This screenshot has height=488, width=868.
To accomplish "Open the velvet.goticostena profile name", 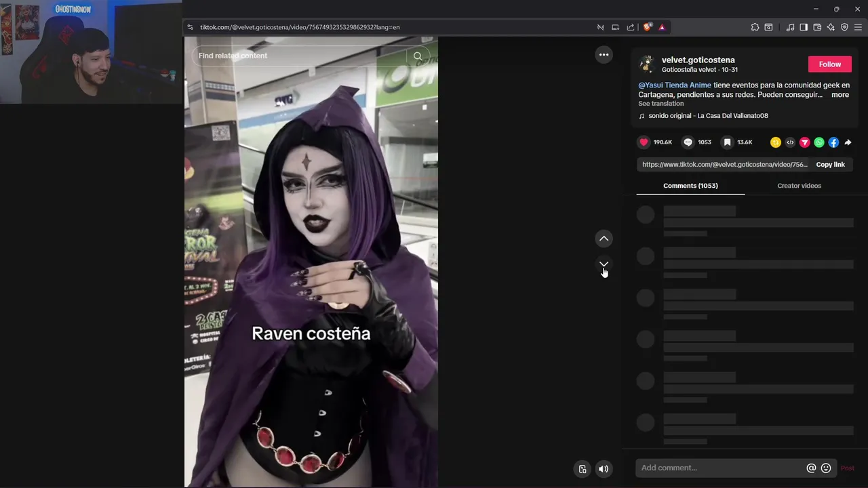I will pos(698,60).
